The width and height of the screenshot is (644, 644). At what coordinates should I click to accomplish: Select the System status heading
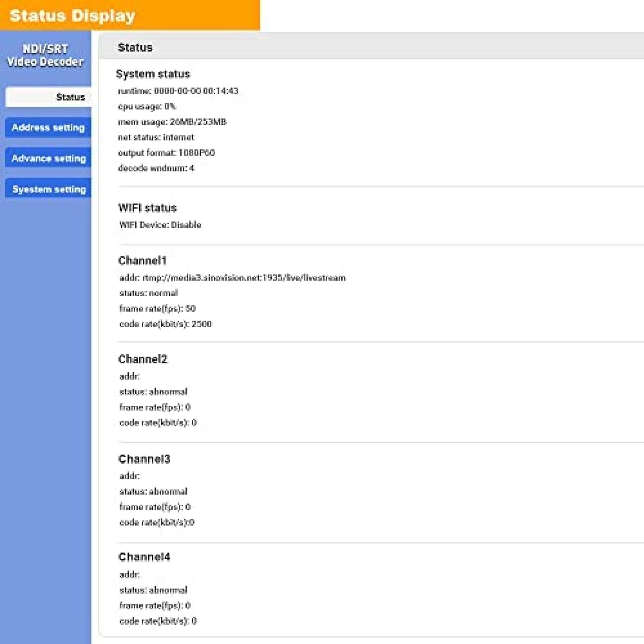[x=153, y=74]
